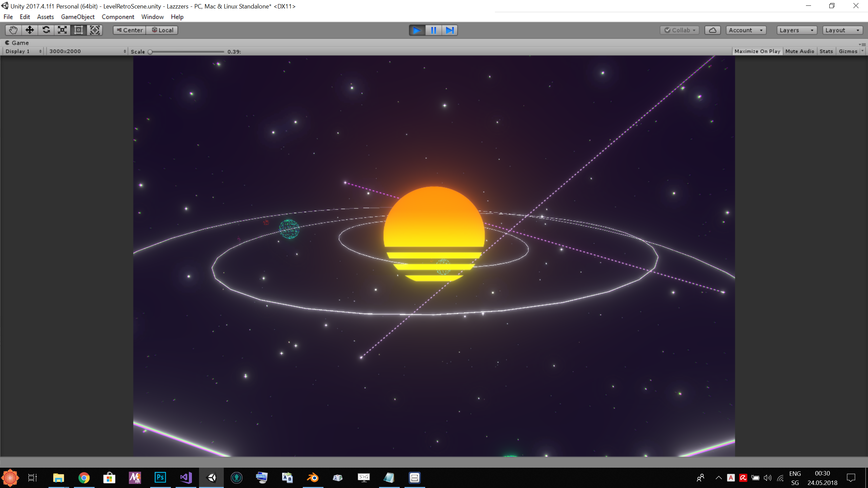Toggle Stats overlay
Viewport: 868px width, 488px height.
pyautogui.click(x=826, y=51)
